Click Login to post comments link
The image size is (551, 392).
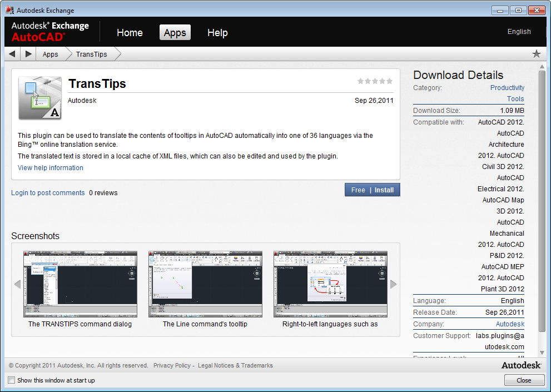click(x=48, y=193)
